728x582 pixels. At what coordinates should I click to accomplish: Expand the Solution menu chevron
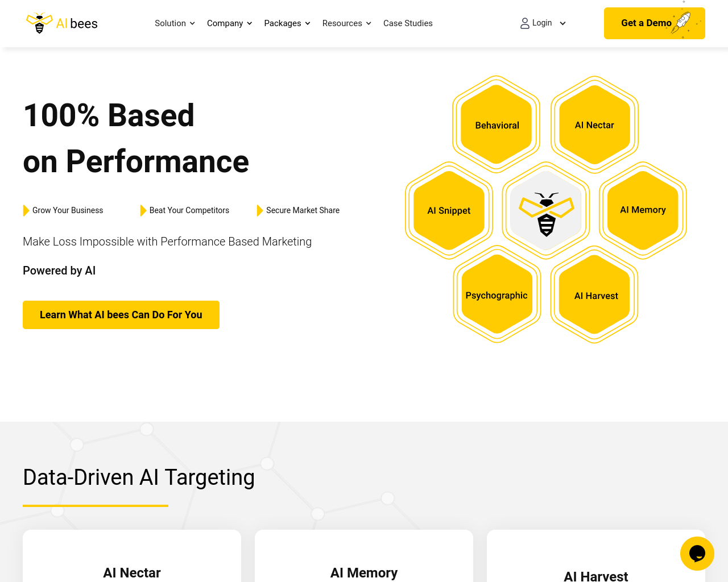(192, 23)
